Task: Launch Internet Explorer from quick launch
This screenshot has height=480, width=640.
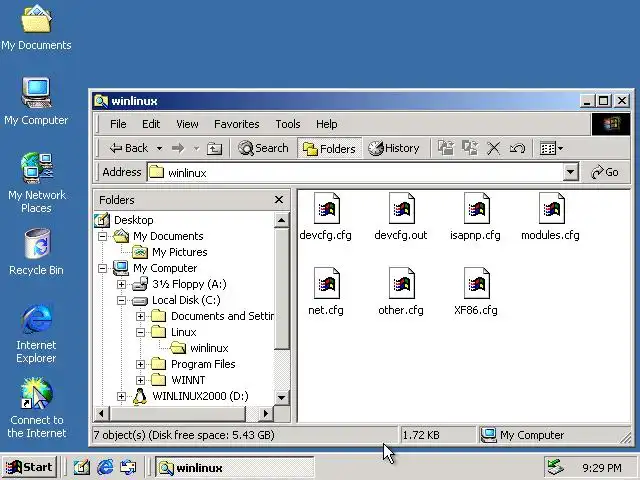Action: pyautogui.click(x=105, y=467)
